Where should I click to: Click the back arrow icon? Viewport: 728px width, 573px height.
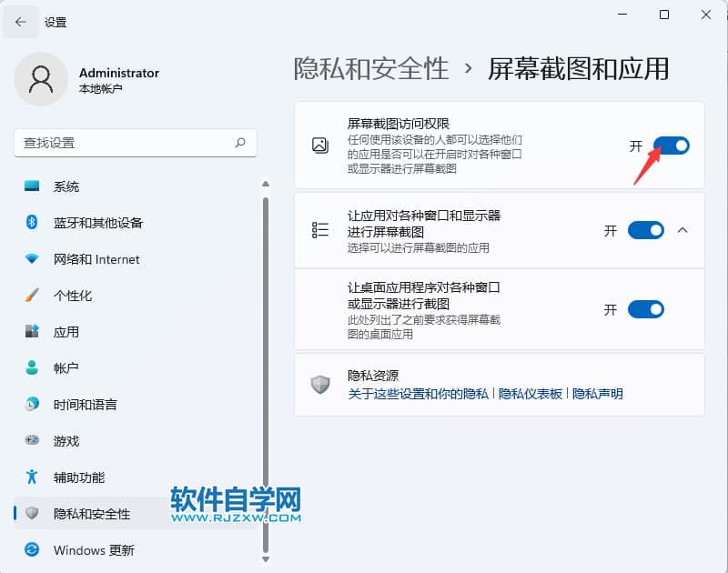click(21, 22)
